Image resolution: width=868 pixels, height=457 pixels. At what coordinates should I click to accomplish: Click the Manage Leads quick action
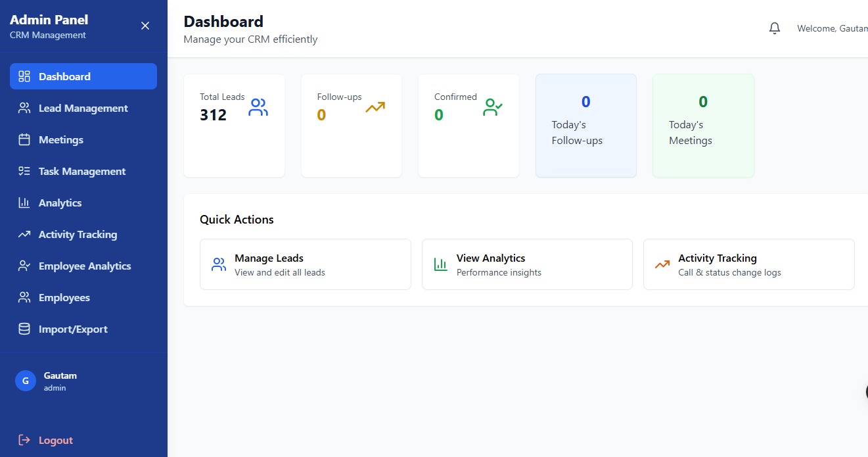click(305, 264)
